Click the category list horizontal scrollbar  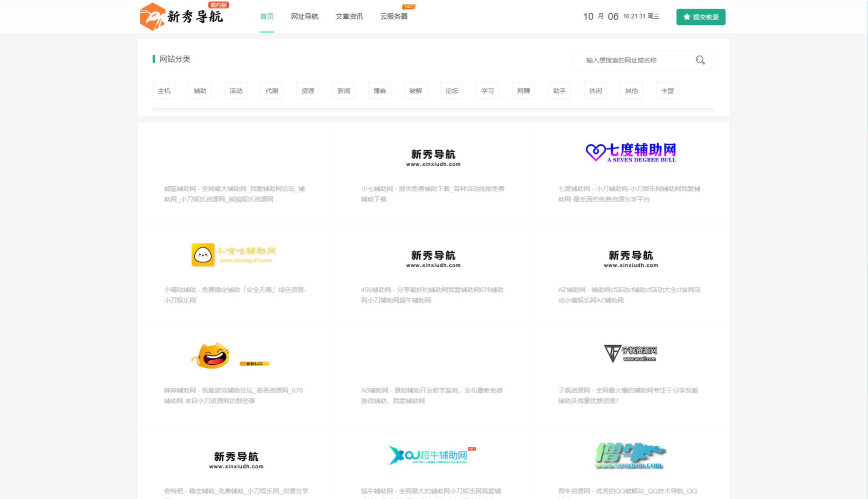coord(433,110)
